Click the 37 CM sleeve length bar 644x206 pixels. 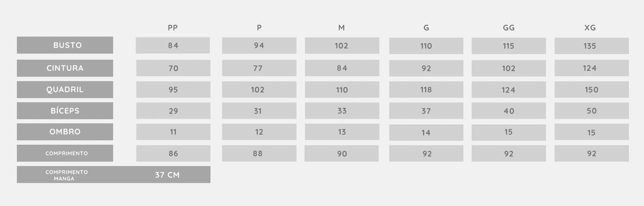114,175
